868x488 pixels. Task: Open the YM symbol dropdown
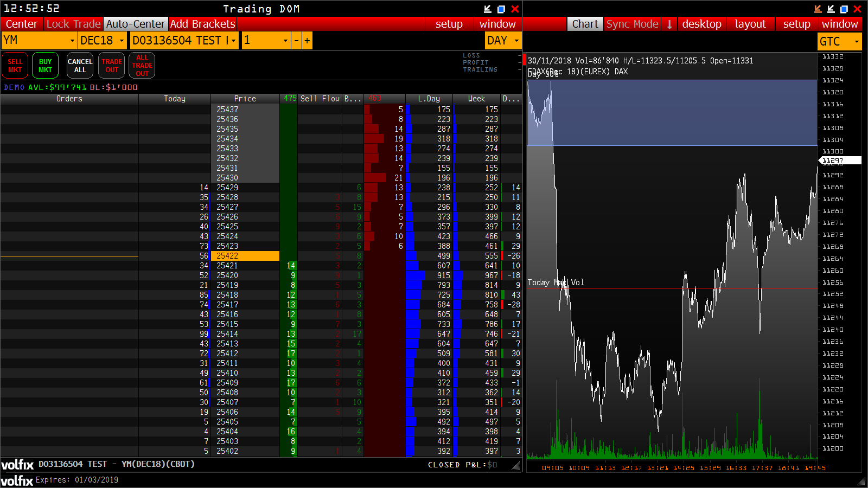point(71,40)
